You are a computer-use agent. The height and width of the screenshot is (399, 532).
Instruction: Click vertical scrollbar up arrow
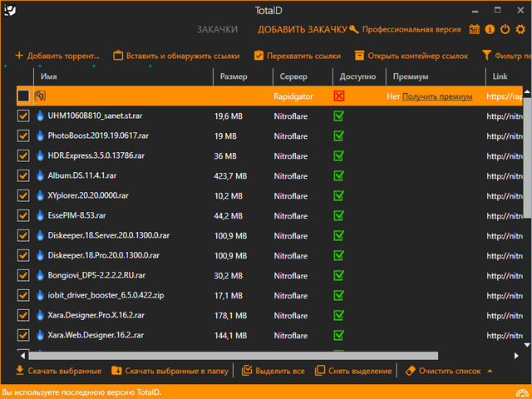(527, 91)
